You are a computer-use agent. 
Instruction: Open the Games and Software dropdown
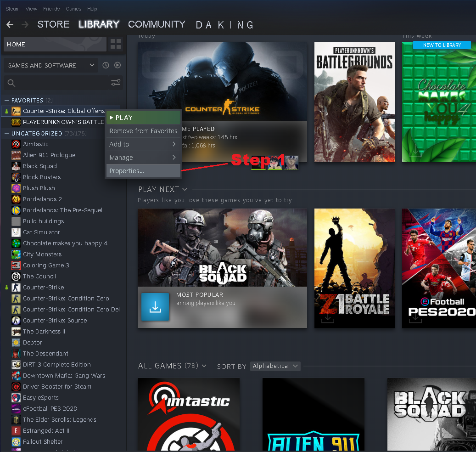coord(50,65)
